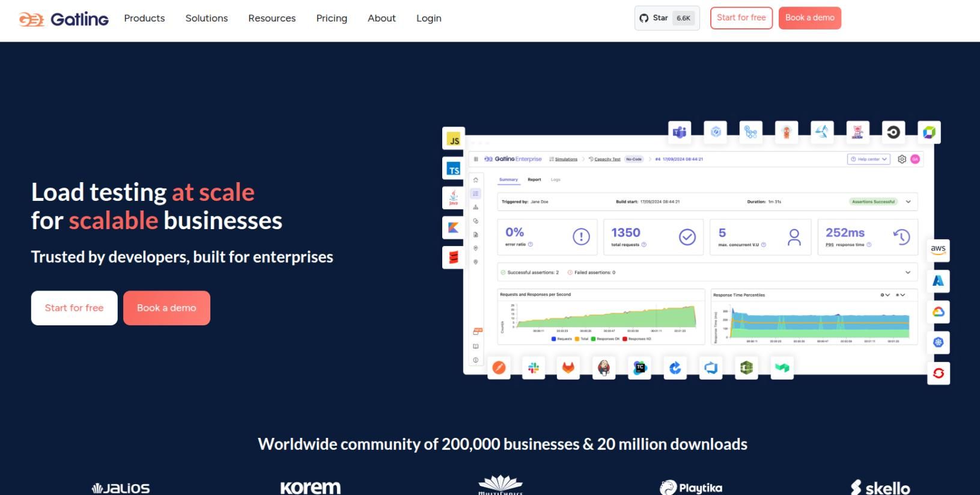Click the No-Code badge in breadcrumb
Viewport: 980px width, 495px height.
click(634, 159)
